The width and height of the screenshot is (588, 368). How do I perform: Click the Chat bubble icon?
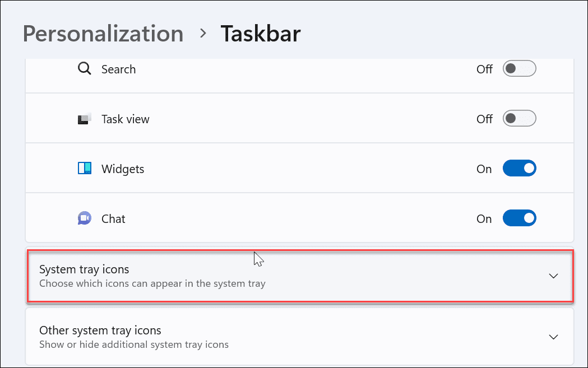(84, 218)
